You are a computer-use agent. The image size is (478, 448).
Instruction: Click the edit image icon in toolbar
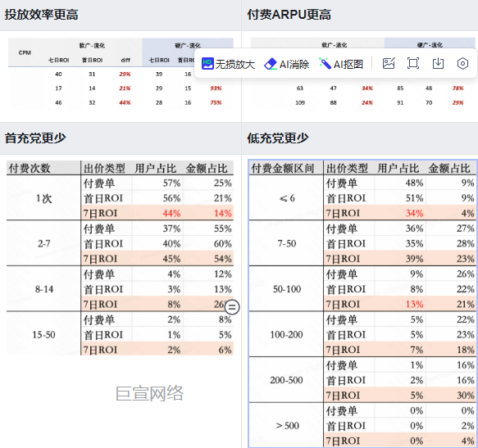(x=389, y=63)
